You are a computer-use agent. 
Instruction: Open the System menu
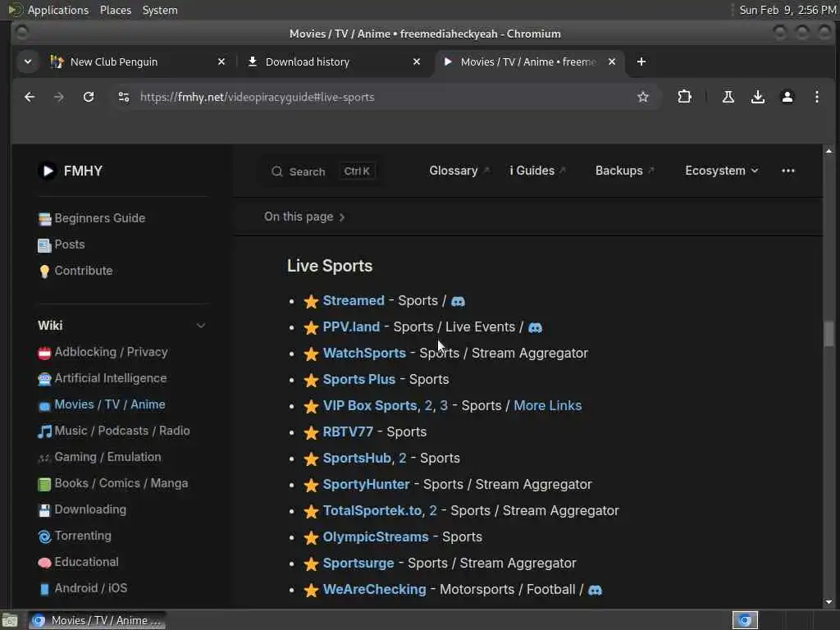coord(160,10)
